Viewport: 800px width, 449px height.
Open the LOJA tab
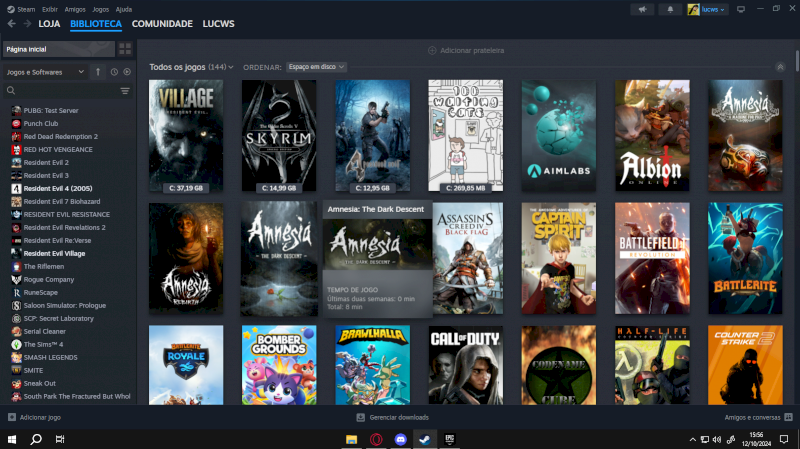[x=49, y=23]
